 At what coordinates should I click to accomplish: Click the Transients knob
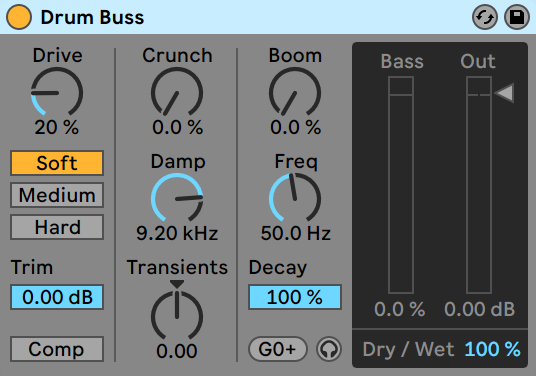coord(177,315)
